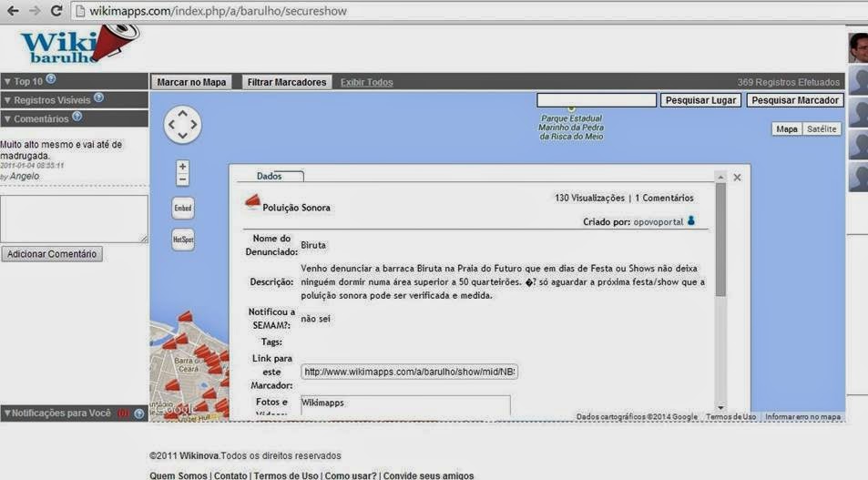Click the Embed map button
The height and width of the screenshot is (480, 868).
pyautogui.click(x=183, y=209)
